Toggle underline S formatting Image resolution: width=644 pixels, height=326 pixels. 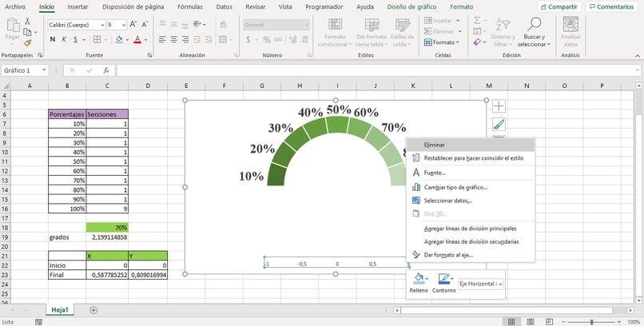coord(76,39)
